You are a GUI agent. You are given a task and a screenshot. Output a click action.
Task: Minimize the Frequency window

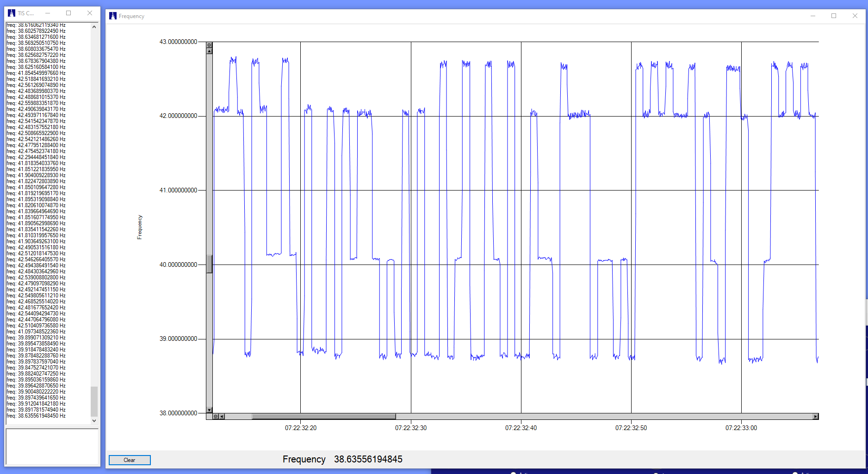(812, 16)
